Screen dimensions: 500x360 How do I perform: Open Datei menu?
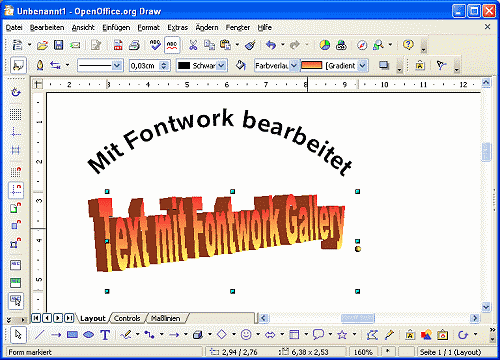tap(14, 28)
